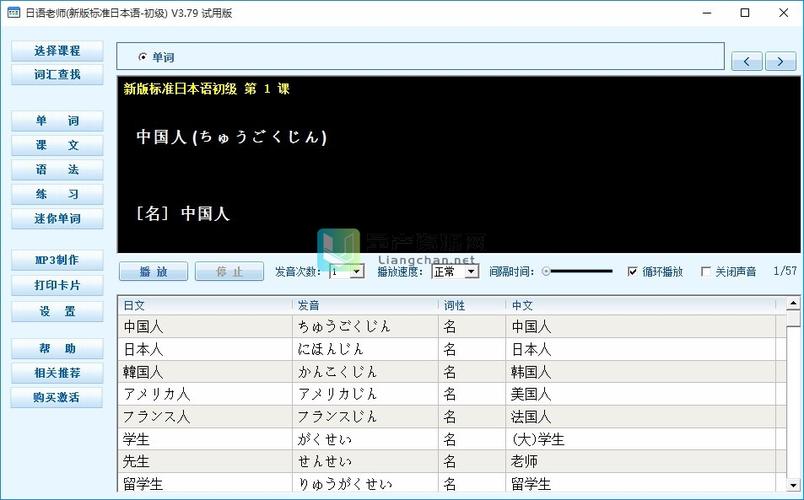The image size is (804, 500).
Task: Open 相关推荐 page
Action: point(57,373)
